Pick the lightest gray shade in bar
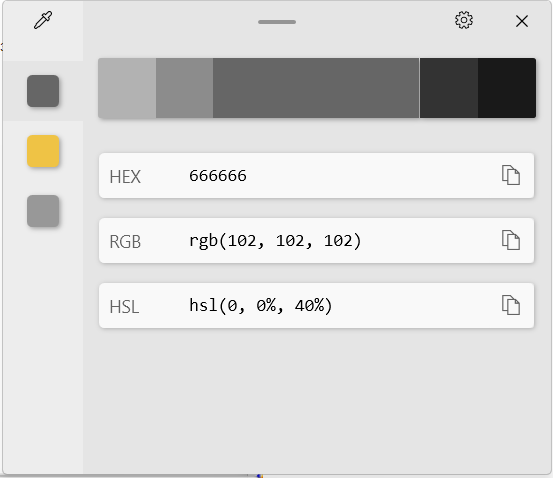Image resolution: width=553 pixels, height=478 pixels. click(x=127, y=88)
